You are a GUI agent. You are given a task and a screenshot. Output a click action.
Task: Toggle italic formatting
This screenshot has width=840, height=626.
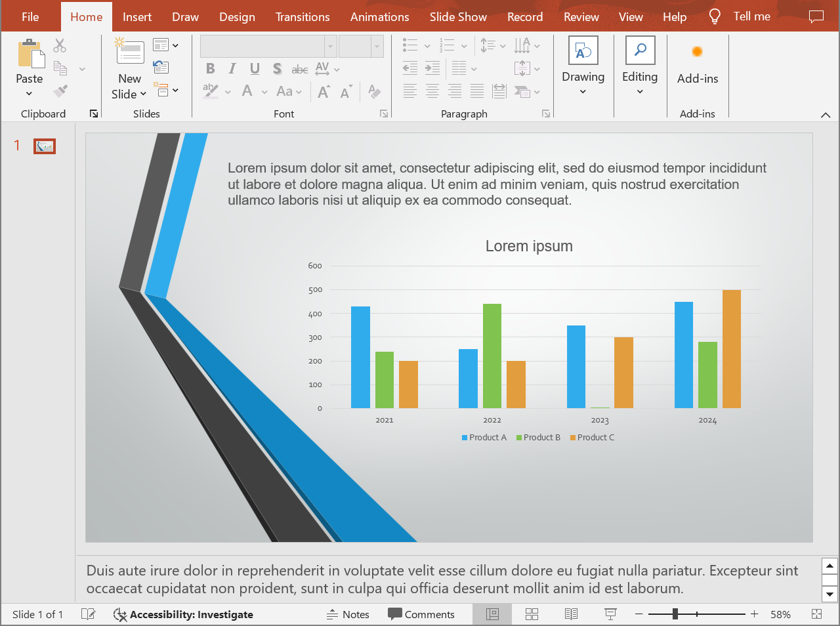pos(232,68)
